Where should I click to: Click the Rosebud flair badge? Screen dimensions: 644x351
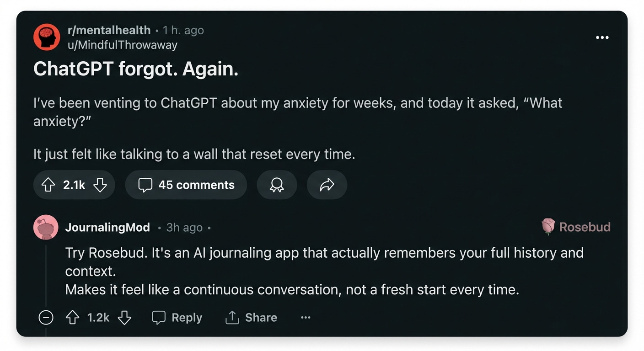[x=576, y=227]
